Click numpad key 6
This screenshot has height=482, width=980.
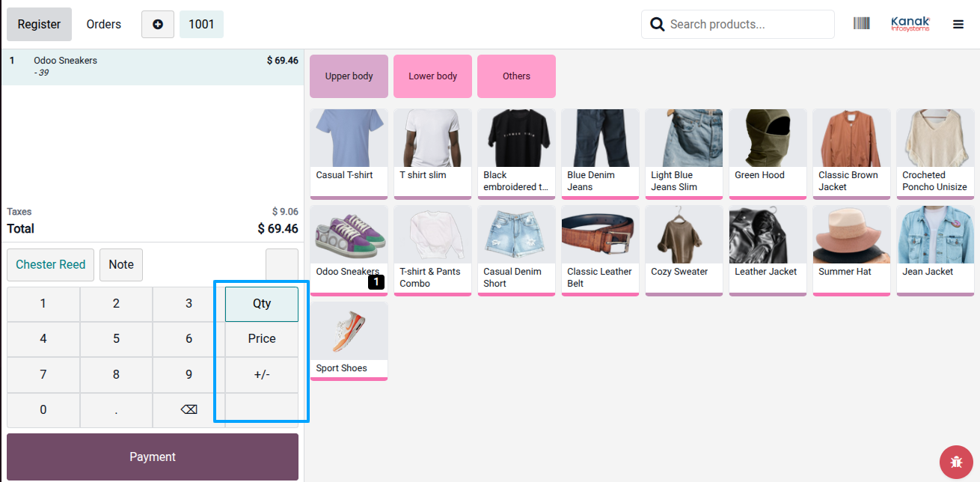click(189, 339)
